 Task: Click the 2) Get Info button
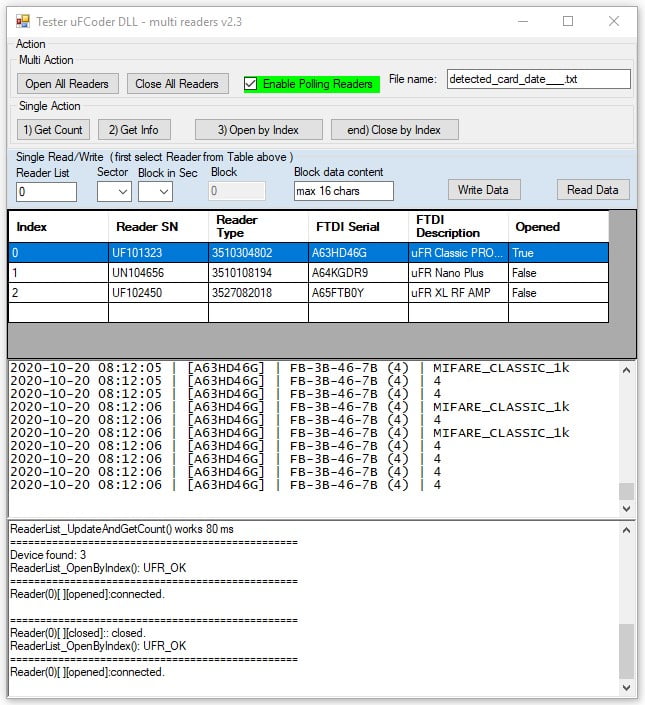click(134, 130)
